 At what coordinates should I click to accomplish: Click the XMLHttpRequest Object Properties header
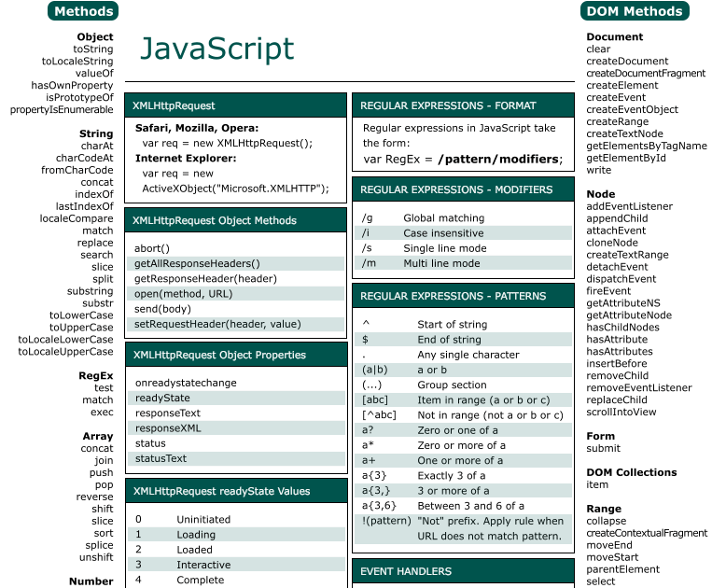pos(236,355)
